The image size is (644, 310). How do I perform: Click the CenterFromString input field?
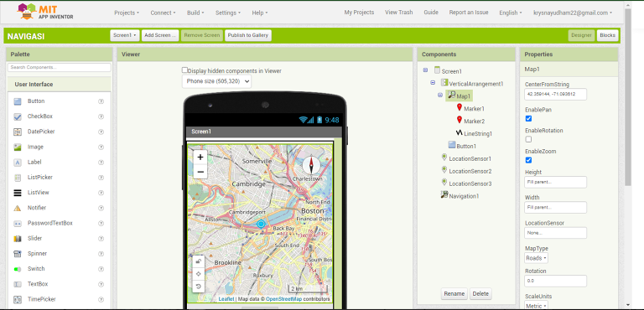[x=555, y=95]
